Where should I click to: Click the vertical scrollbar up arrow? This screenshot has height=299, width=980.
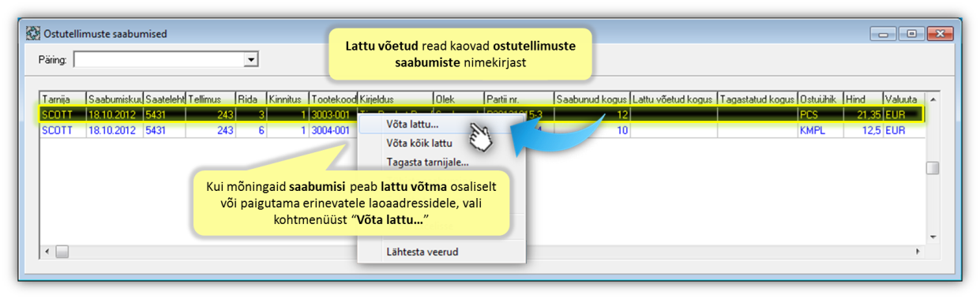point(933,100)
